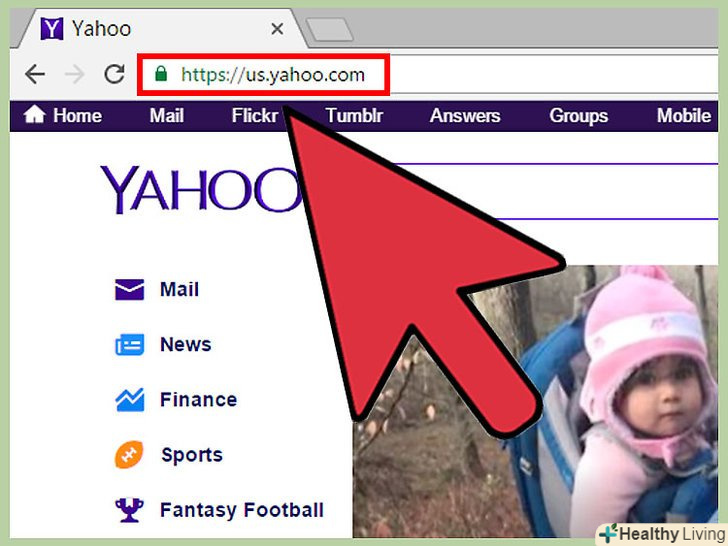
Task: Open the Sports link in the sidebar
Action: [x=192, y=455]
